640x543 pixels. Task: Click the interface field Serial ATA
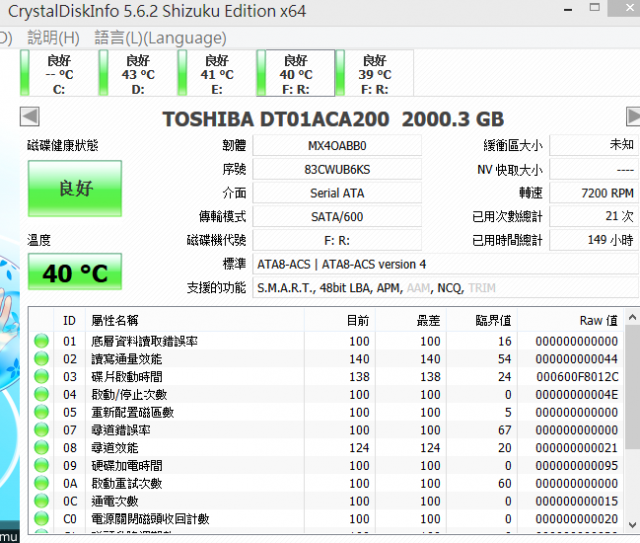[337, 193]
